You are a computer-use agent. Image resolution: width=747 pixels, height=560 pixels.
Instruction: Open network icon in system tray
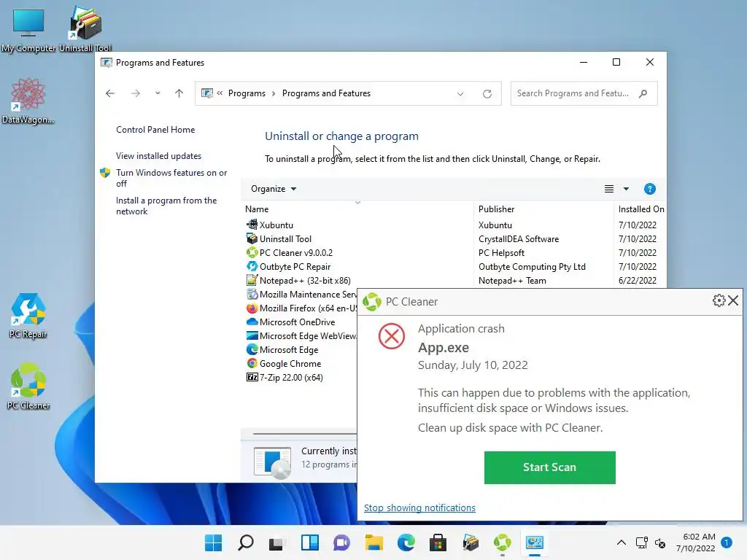click(x=642, y=542)
